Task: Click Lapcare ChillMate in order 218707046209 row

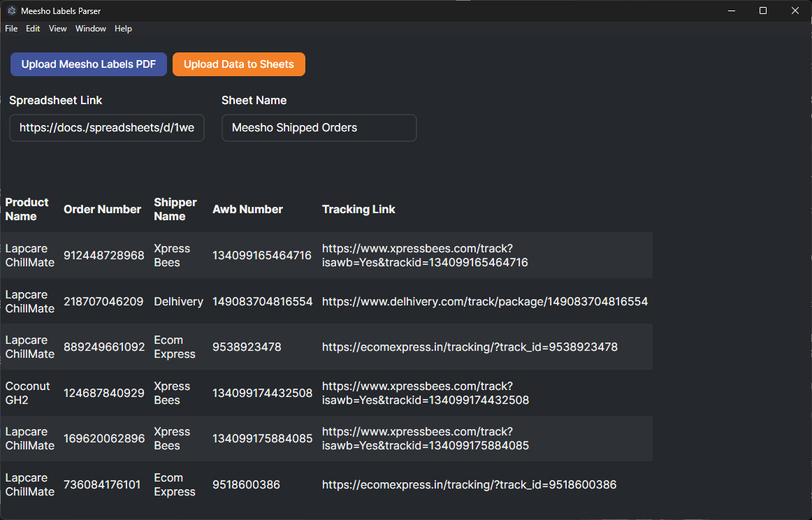Action: (29, 301)
